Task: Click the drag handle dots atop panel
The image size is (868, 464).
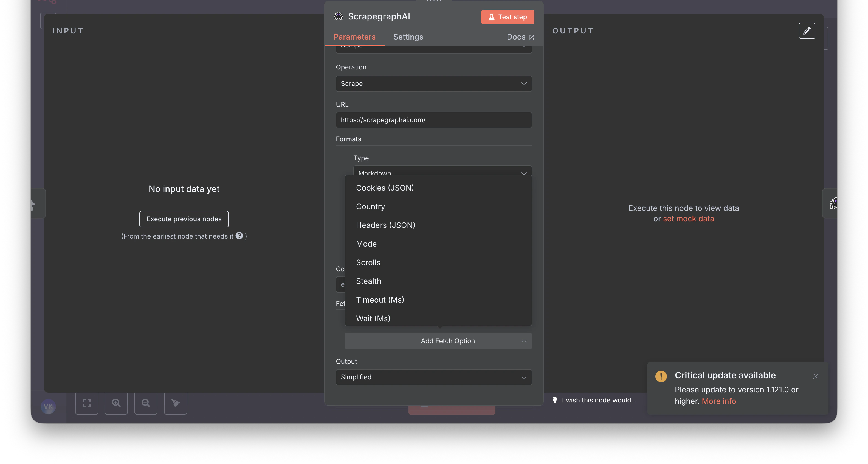Action: point(434,1)
